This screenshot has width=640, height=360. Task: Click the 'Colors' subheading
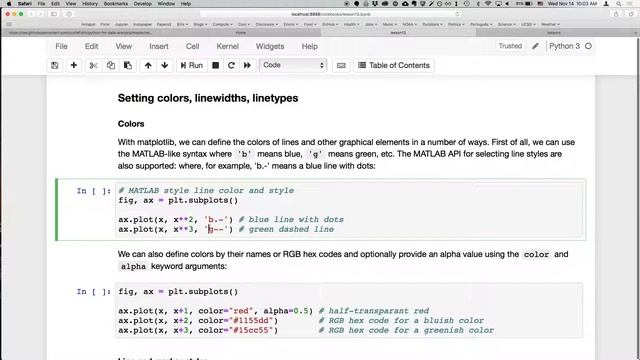coord(131,124)
